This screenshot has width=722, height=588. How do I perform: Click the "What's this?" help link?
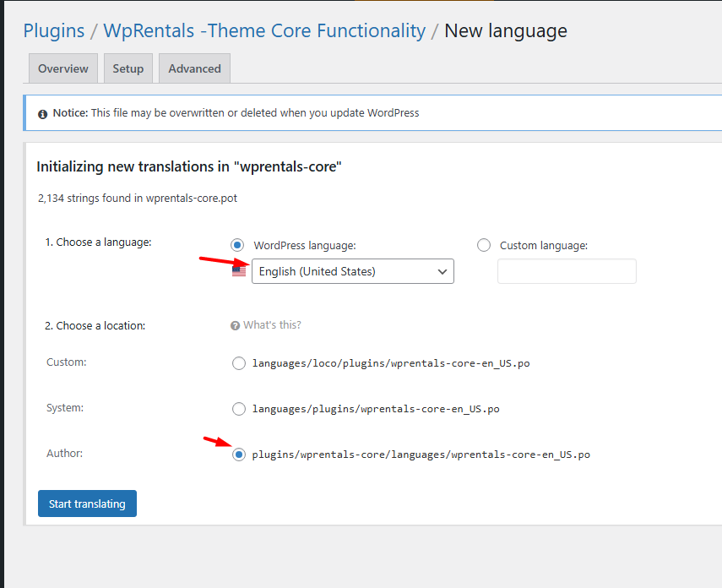272,325
